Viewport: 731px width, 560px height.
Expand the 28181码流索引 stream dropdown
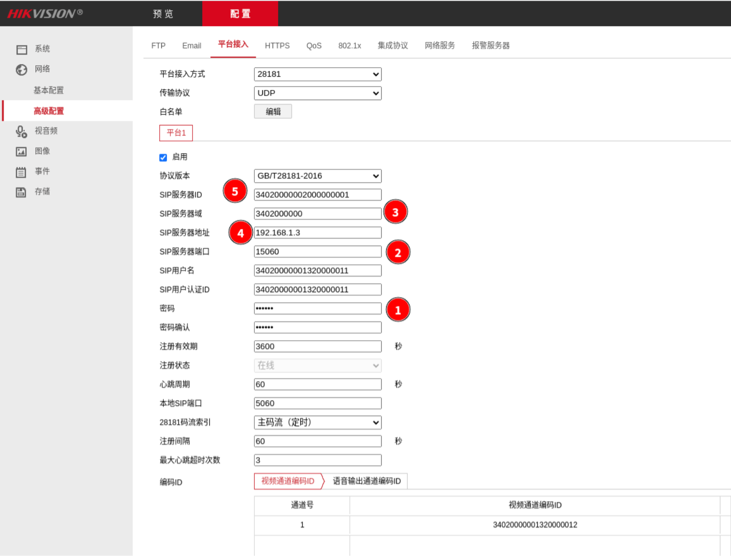(317, 423)
